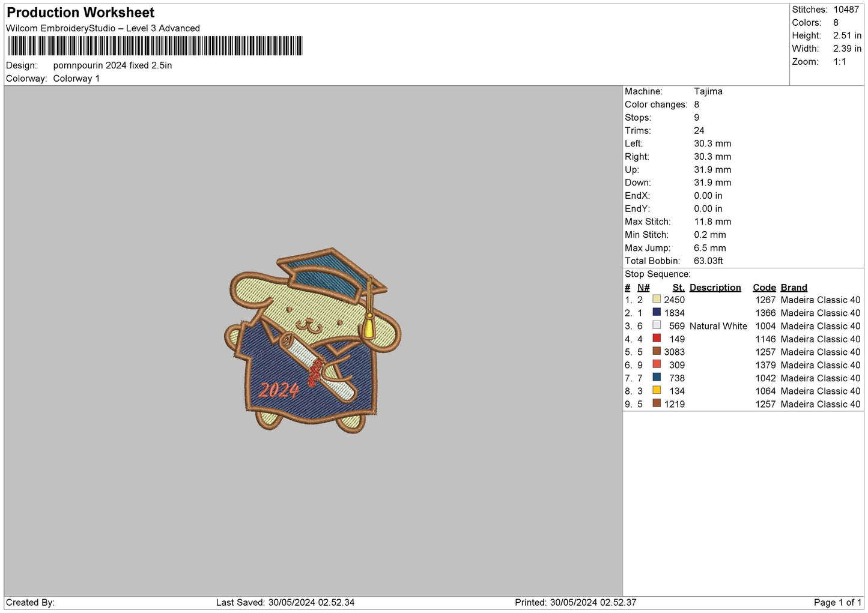Click the Left value '30.3 mm'
868x613 pixels.
[712, 143]
